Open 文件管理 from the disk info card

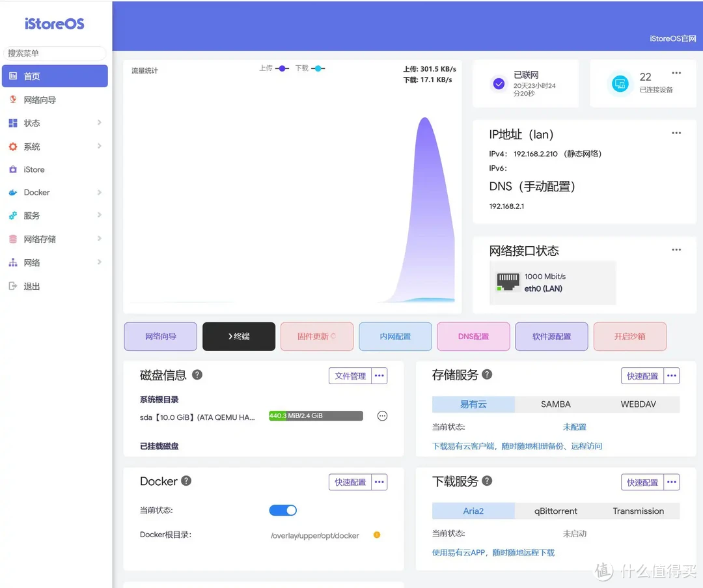tap(349, 376)
